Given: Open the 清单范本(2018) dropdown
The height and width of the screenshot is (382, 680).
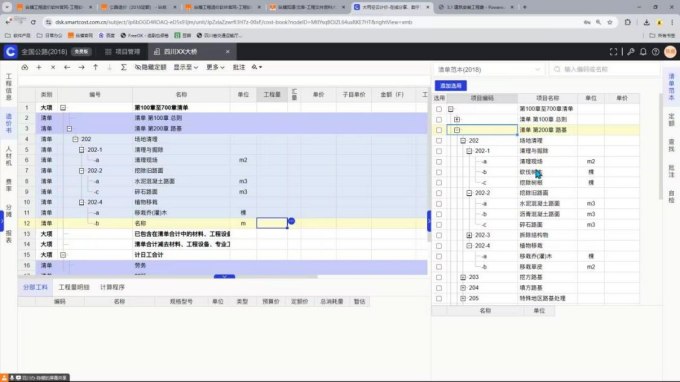Looking at the screenshot, I should point(489,69).
